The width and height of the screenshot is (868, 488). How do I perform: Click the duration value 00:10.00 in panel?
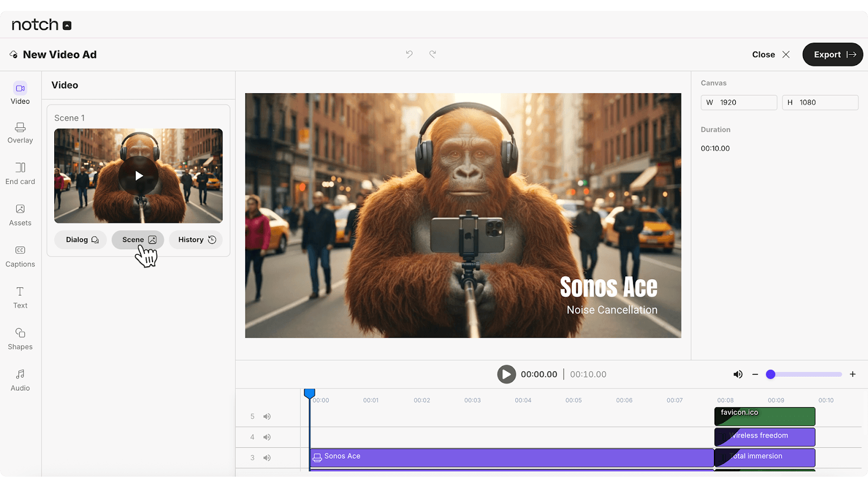point(715,149)
